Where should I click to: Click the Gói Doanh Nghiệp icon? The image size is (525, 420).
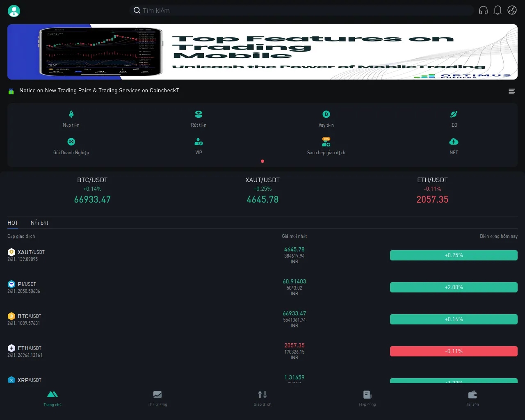tap(71, 142)
